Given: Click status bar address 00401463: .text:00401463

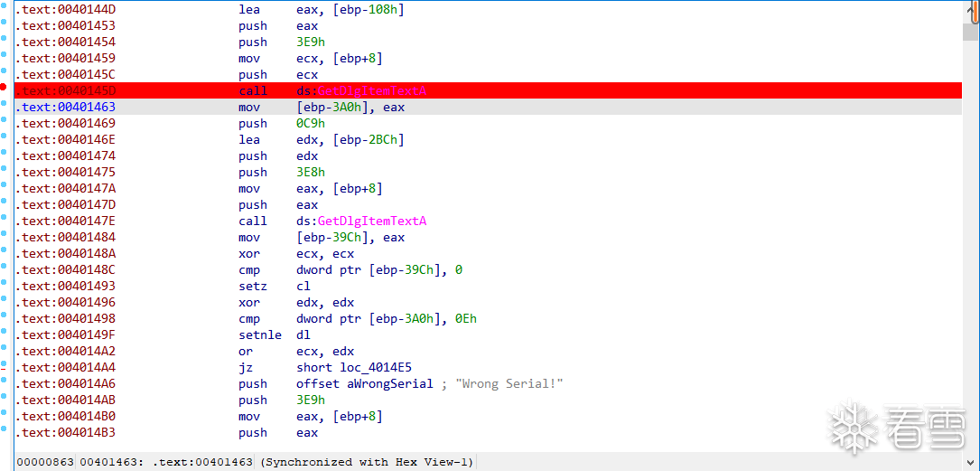Looking at the screenshot, I should pyautogui.click(x=167, y=462).
